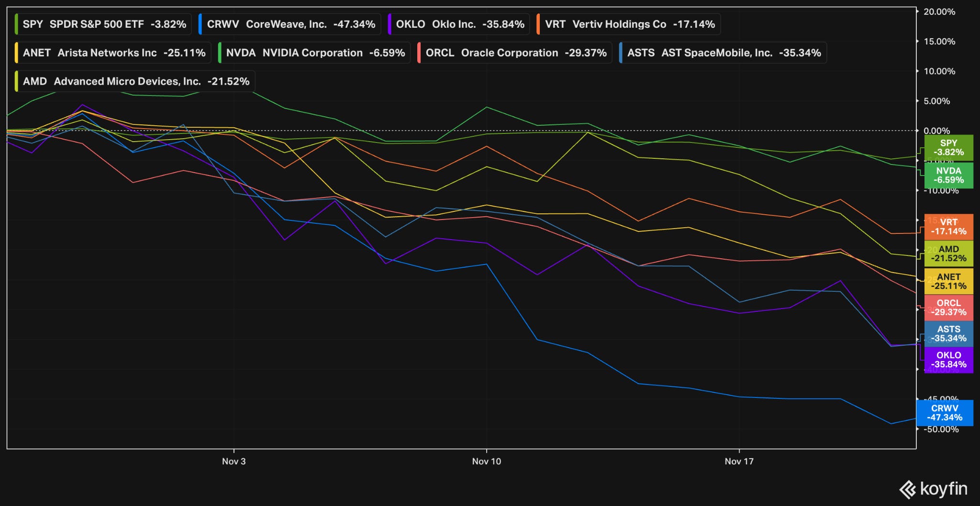Click the 0.00% y-axis label
The height and width of the screenshot is (506, 980).
point(936,131)
